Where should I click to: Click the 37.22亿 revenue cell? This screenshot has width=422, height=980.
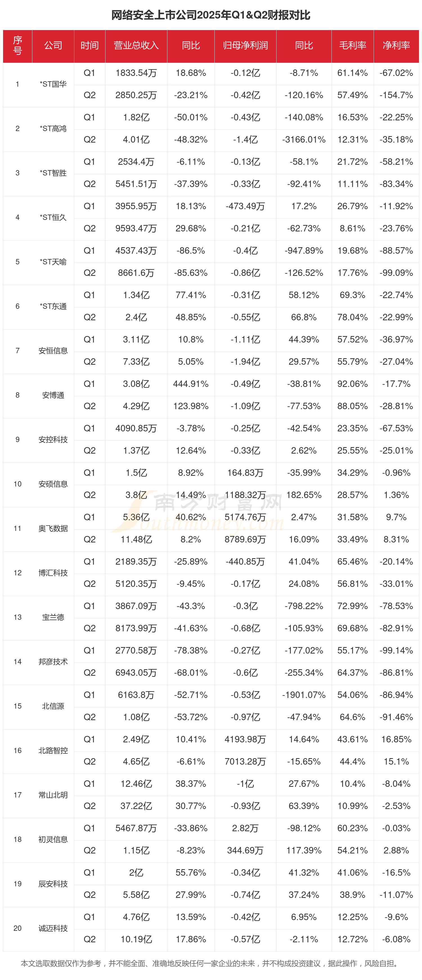[x=136, y=806]
